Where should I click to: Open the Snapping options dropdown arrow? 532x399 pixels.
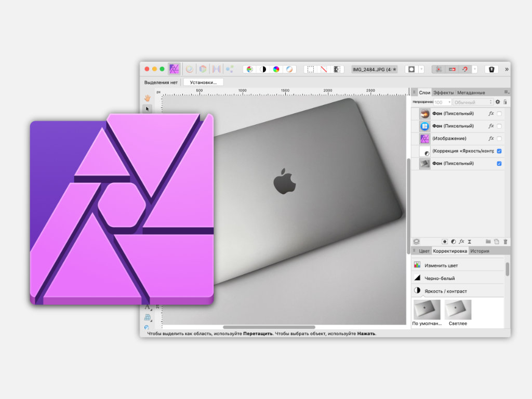[475, 69]
